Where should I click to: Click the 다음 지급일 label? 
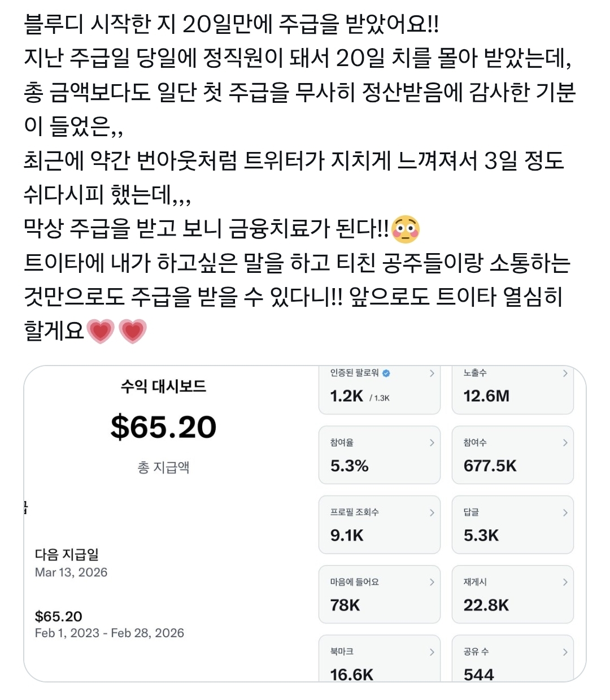pyautogui.click(x=67, y=555)
